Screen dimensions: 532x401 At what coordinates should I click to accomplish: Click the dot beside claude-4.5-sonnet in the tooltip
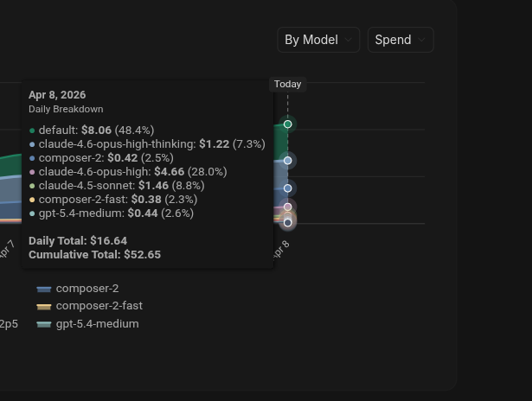[x=32, y=186]
